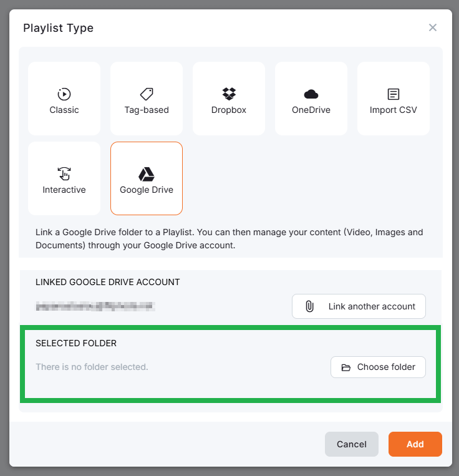Select the Classic label text
Screen dimensions: 459x476
(x=64, y=110)
